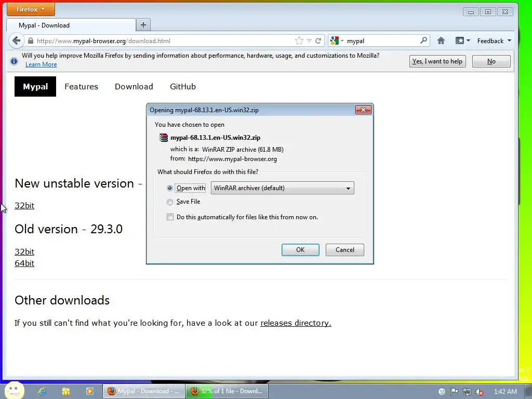
Task: Click the network tray icon
Action: (x=467, y=392)
